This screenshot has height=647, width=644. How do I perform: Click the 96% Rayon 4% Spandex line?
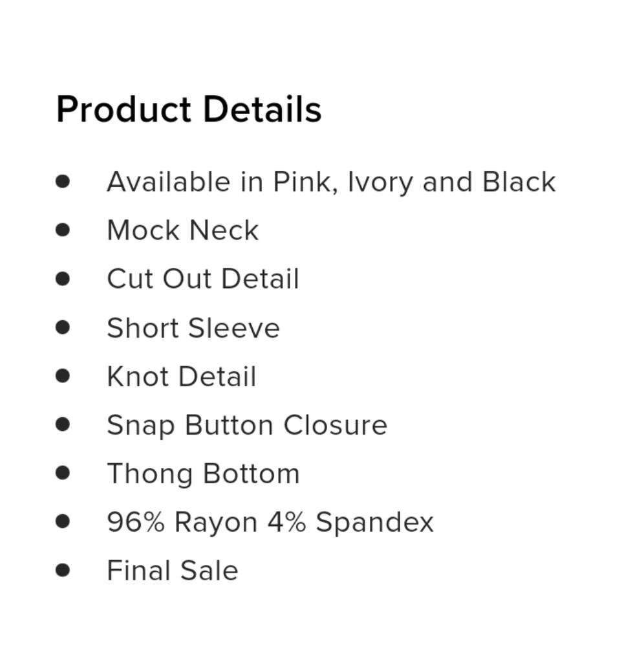(270, 522)
